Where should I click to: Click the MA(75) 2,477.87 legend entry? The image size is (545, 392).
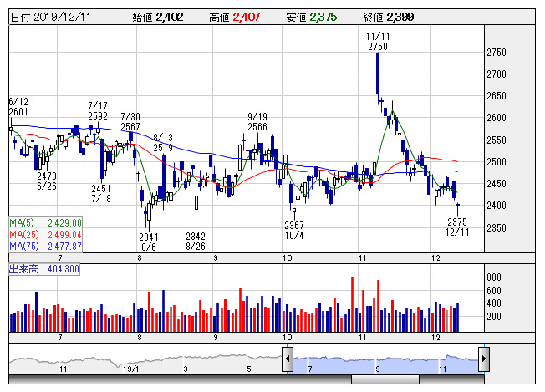45,247
